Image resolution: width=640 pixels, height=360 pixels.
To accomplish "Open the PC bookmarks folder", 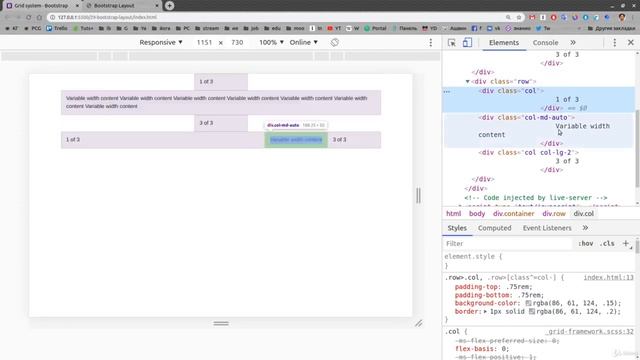I will tap(182, 28).
